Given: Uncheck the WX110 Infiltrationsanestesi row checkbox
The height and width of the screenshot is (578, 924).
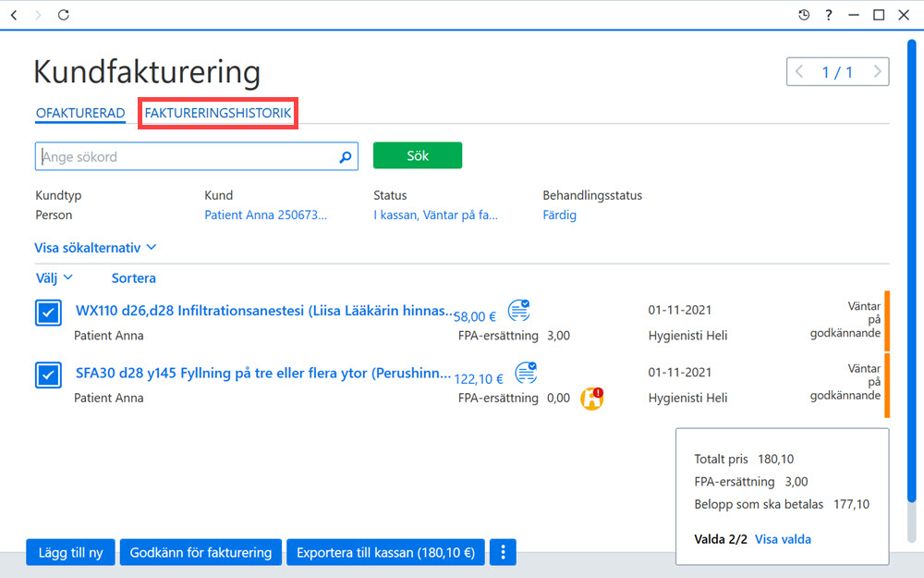Looking at the screenshot, I should pyautogui.click(x=48, y=313).
